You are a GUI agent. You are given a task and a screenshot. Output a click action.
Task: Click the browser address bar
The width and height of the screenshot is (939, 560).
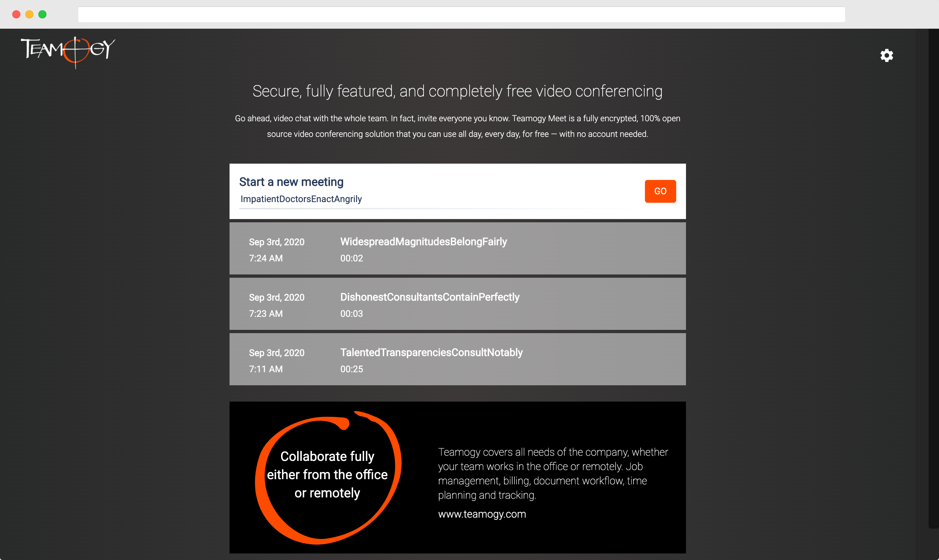pyautogui.click(x=461, y=14)
